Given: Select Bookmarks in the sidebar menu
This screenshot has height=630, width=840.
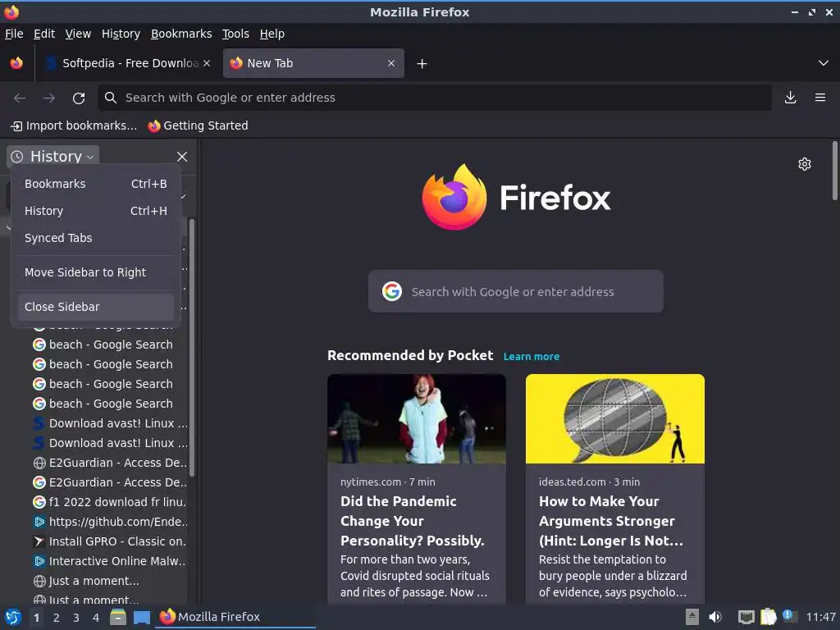Looking at the screenshot, I should (x=96, y=184).
